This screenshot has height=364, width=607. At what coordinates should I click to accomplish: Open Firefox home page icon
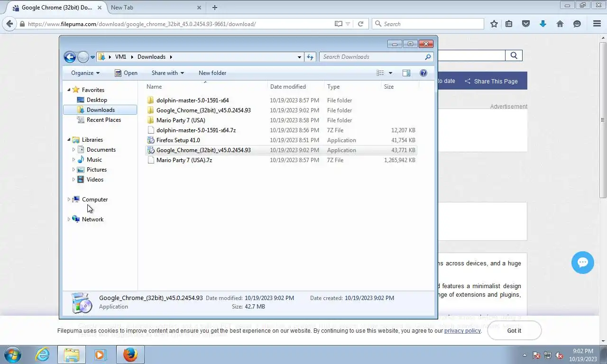[x=560, y=24]
